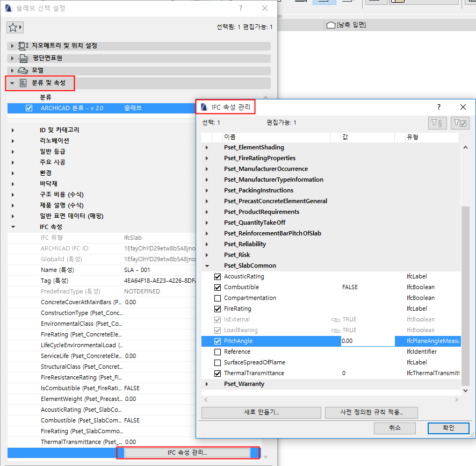Apply the property rules filter icon
476x466 pixels.
click(438, 123)
